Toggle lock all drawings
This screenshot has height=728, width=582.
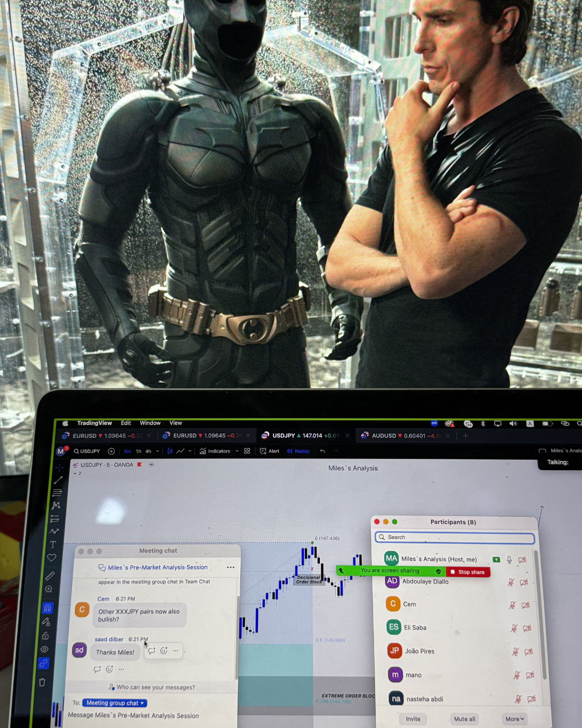pos(45,636)
